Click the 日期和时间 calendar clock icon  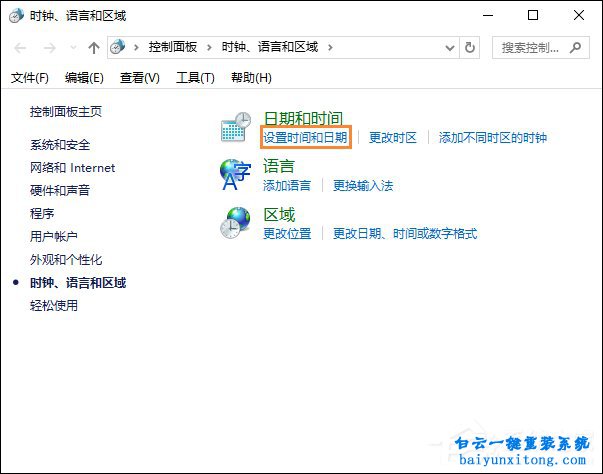click(x=236, y=127)
